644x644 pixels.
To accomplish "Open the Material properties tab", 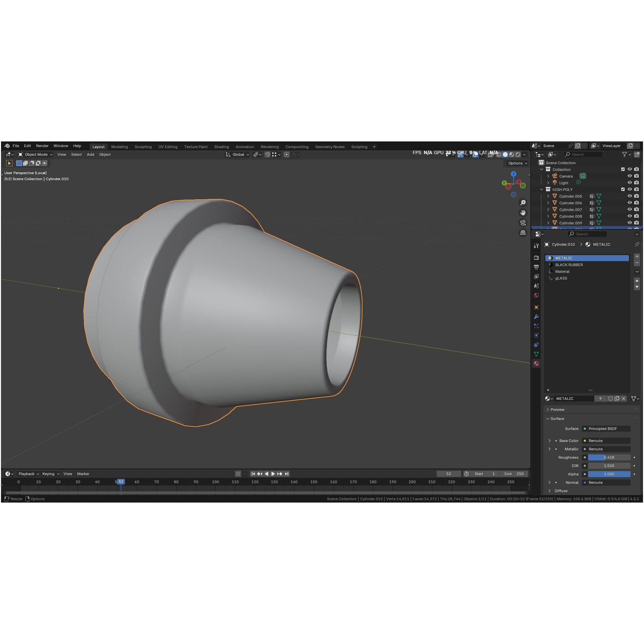I will [x=536, y=363].
